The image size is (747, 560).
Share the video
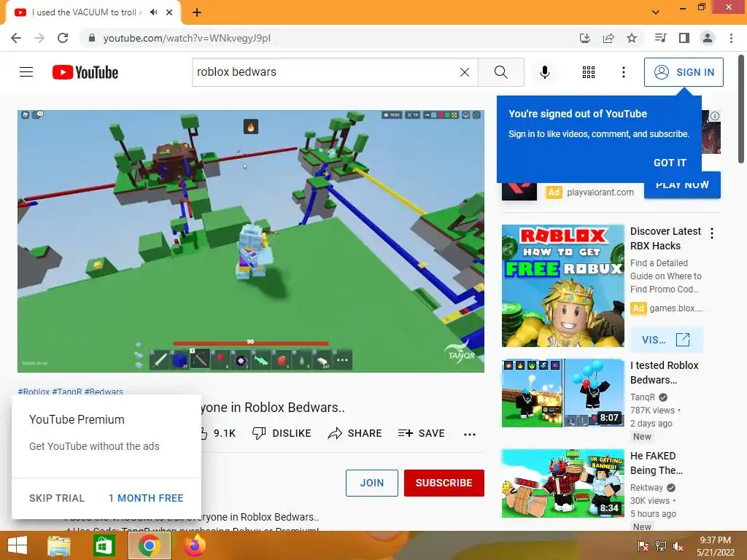(355, 433)
